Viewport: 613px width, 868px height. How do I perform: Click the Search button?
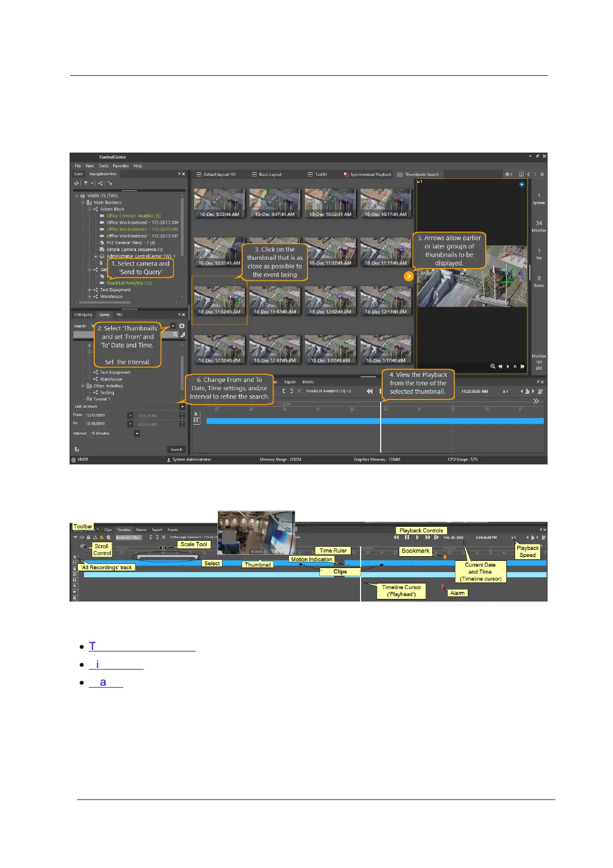click(x=176, y=449)
